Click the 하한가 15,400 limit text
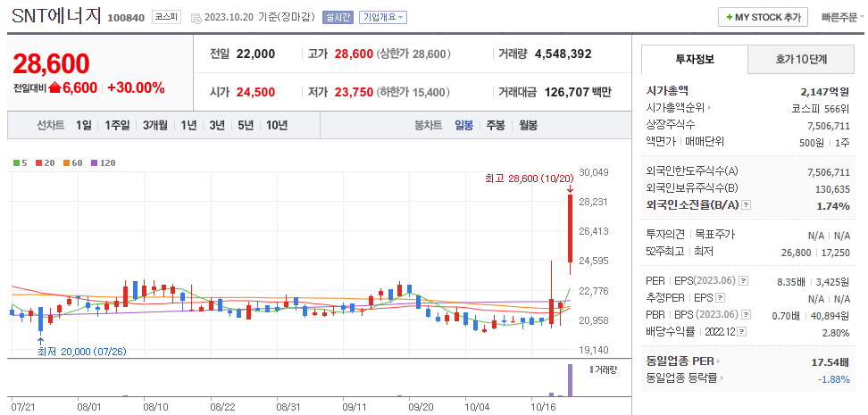 413,93
